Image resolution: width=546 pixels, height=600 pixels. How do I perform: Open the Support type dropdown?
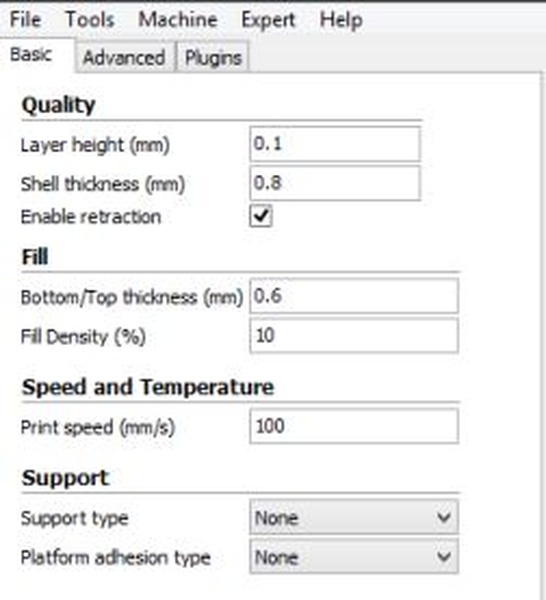point(354,517)
